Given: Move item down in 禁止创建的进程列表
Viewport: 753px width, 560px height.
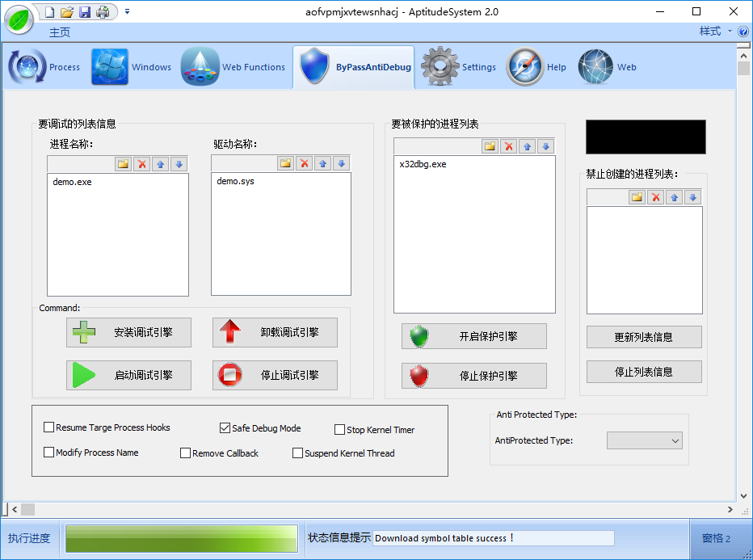Looking at the screenshot, I should (x=692, y=197).
